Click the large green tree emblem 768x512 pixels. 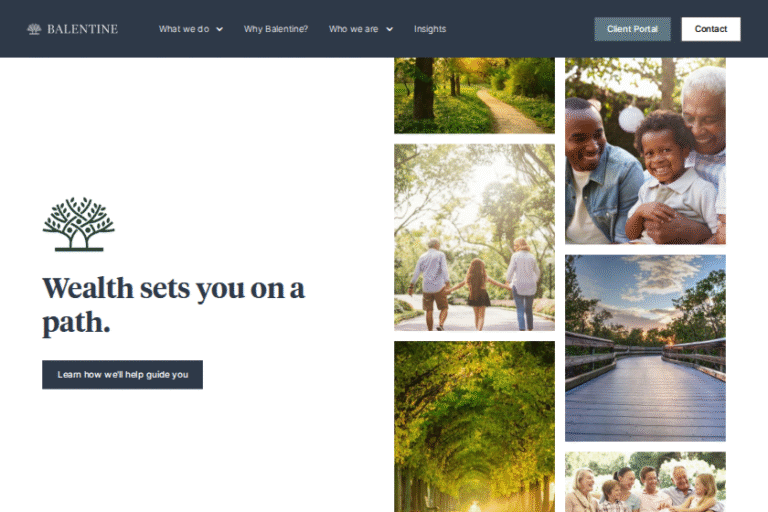(x=78, y=224)
